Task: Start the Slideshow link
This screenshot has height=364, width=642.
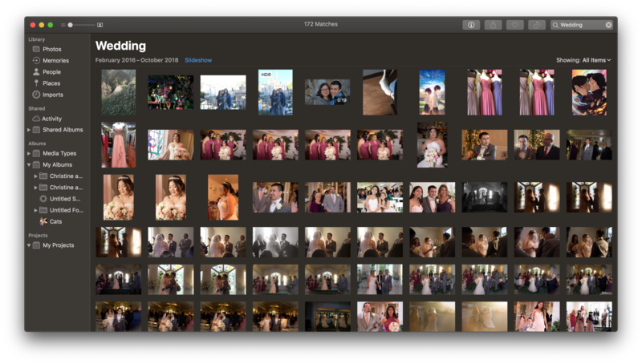Action: (x=198, y=60)
